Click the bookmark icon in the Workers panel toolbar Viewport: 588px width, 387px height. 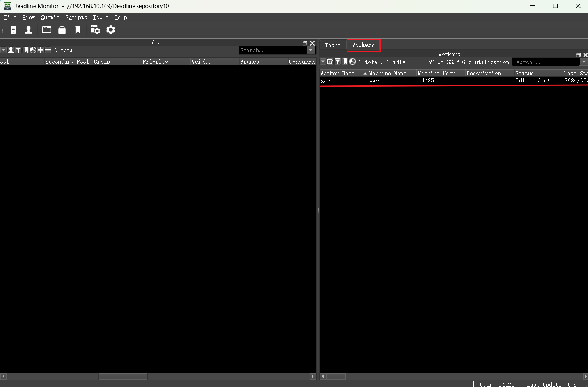click(x=345, y=62)
